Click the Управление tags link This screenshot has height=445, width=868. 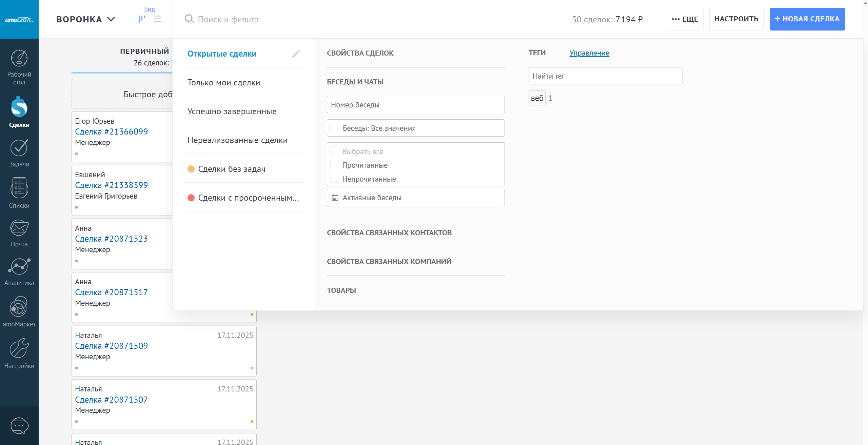pyautogui.click(x=589, y=53)
